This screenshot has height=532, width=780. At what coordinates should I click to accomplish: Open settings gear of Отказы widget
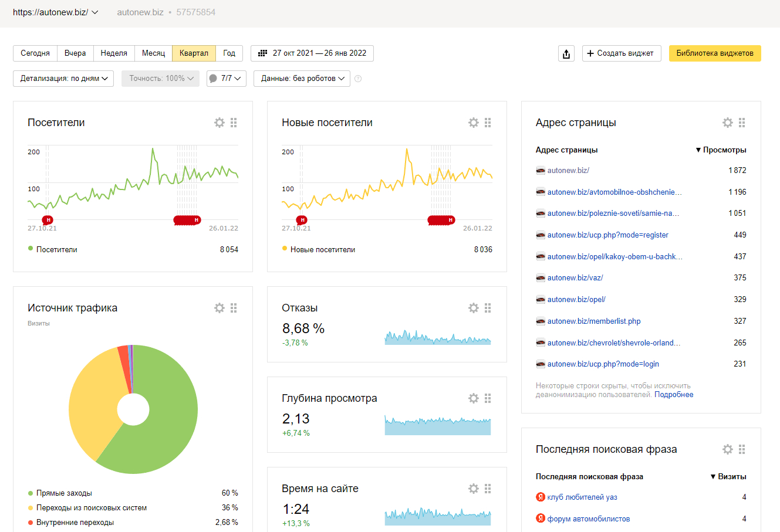474,308
